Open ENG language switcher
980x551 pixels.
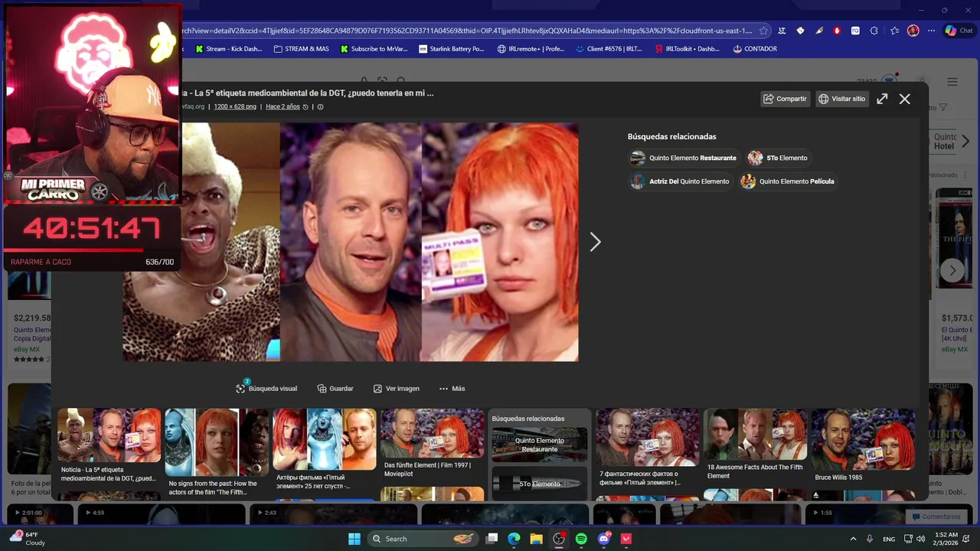(889, 539)
